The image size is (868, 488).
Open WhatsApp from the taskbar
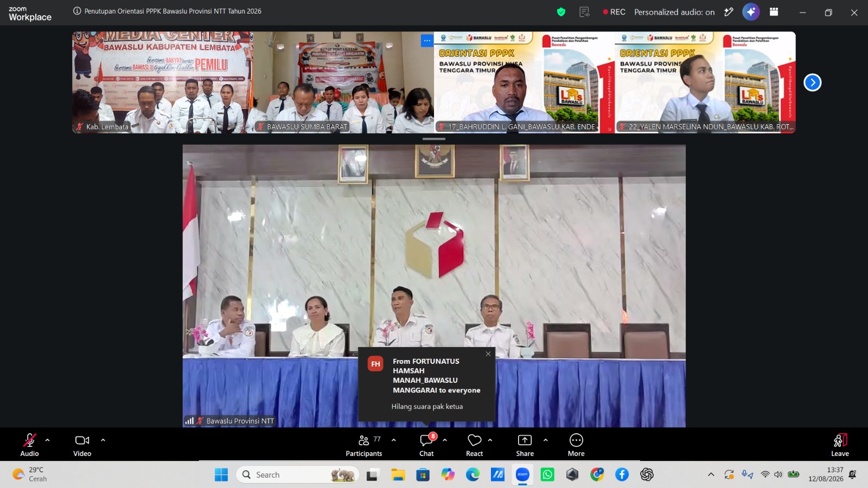tap(547, 475)
